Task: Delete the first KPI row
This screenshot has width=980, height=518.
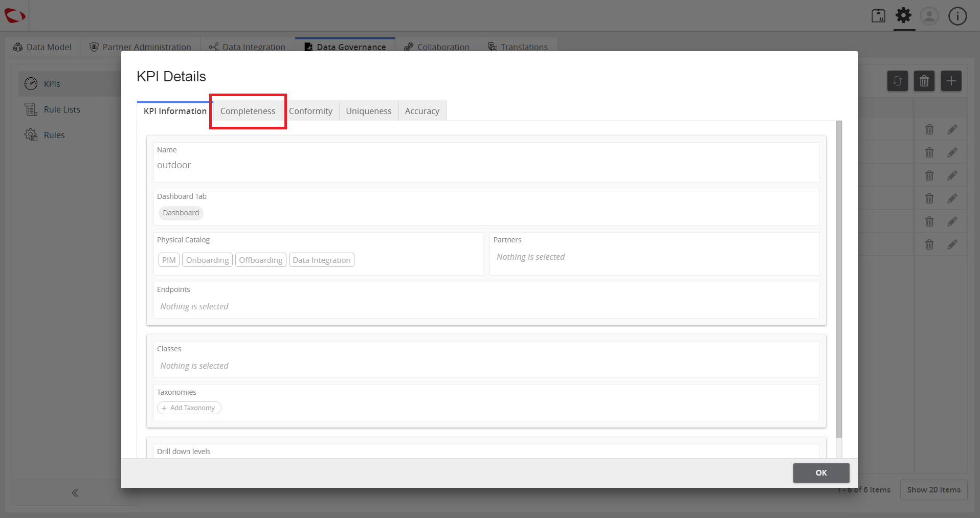Action: pos(929,130)
